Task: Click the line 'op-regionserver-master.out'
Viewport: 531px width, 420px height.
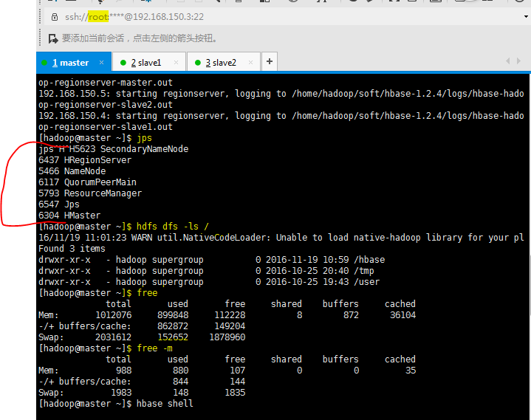Action: [106, 83]
